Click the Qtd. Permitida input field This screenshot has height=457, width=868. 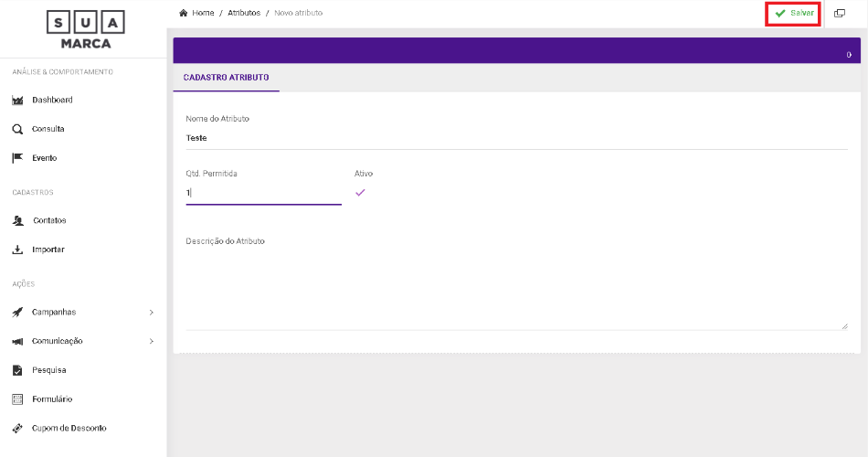[x=263, y=193]
